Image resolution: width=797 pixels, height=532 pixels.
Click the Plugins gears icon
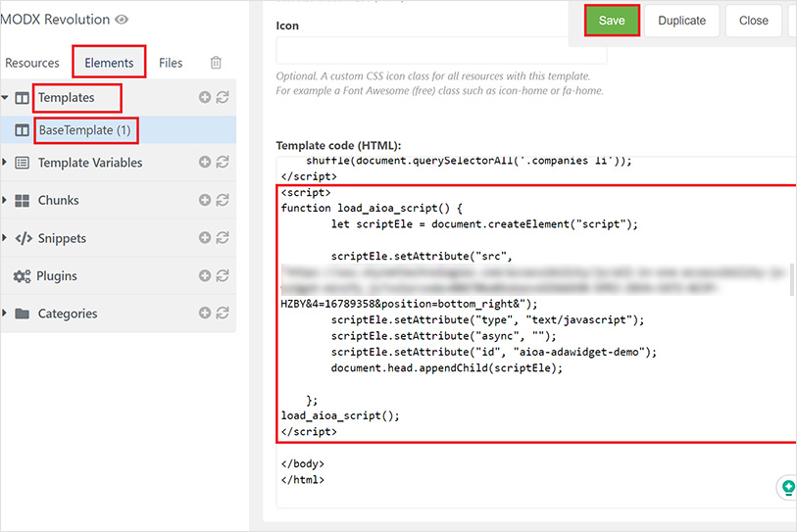point(22,276)
